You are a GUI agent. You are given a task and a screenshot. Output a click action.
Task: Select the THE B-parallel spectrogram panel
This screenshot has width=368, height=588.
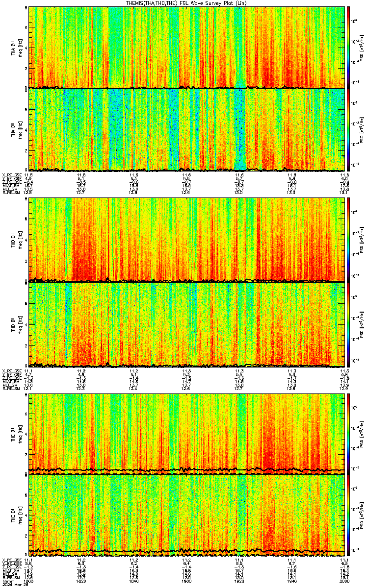(x=187, y=516)
